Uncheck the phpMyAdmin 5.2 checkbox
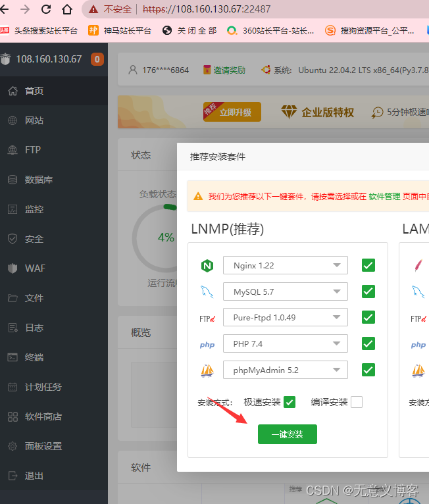 [x=368, y=370]
